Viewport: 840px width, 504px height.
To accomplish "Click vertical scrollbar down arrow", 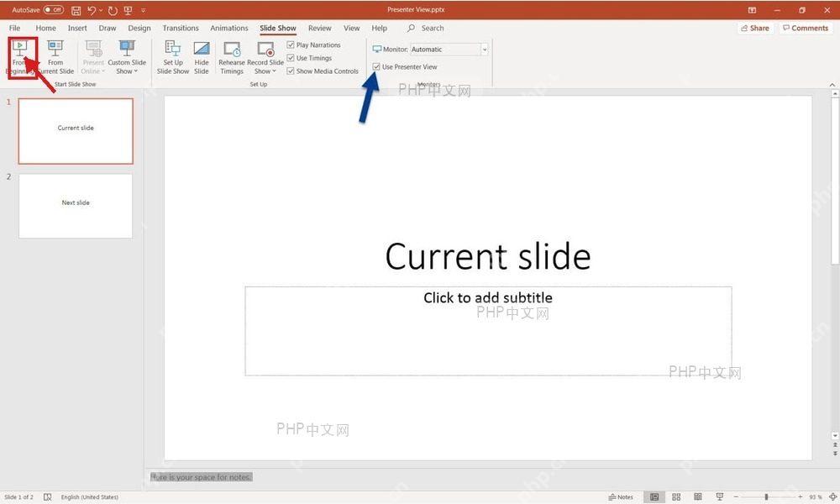I will 835,435.
